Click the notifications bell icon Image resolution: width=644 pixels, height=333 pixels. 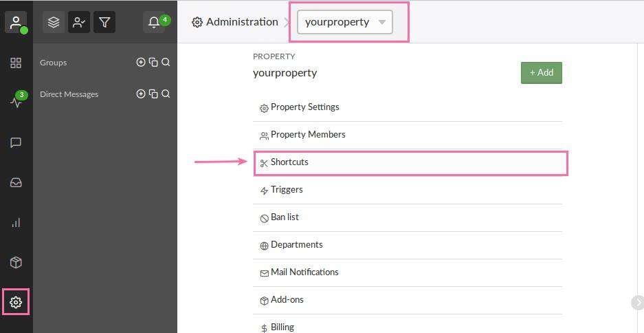(154, 23)
